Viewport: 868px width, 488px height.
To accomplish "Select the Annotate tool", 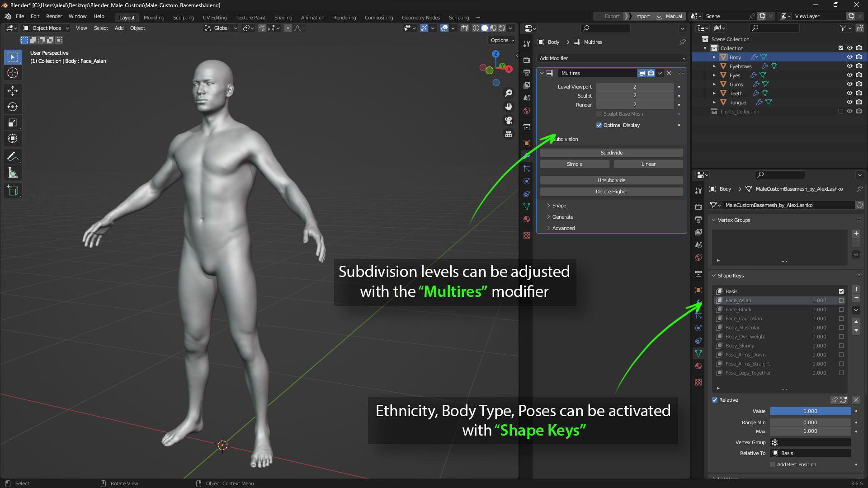I will [13, 156].
